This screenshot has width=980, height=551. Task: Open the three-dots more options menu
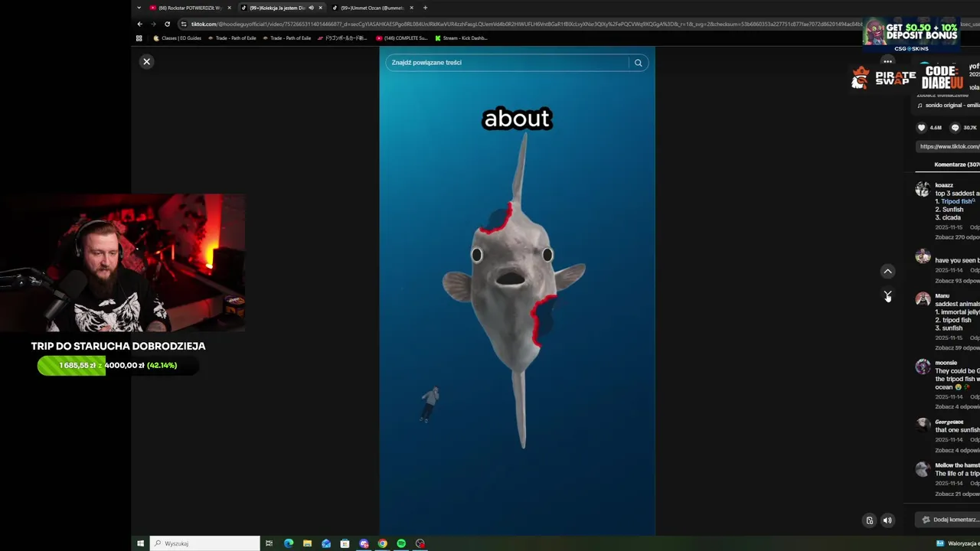[x=887, y=61]
